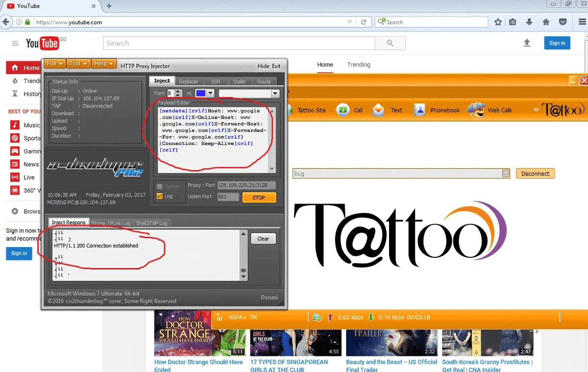Open Phonebook in Tattoo dialer
The width and height of the screenshot is (588, 372).
point(436,110)
